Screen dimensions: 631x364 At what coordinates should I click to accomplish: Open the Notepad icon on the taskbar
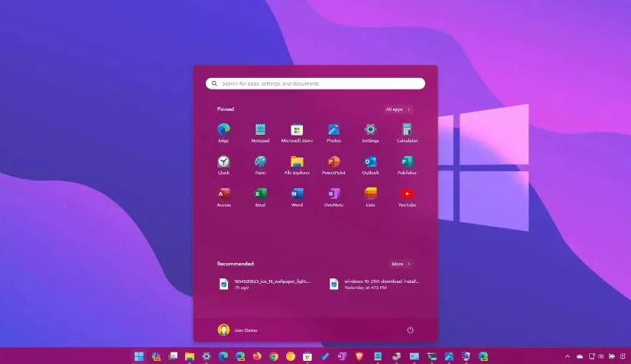pyautogui.click(x=378, y=356)
